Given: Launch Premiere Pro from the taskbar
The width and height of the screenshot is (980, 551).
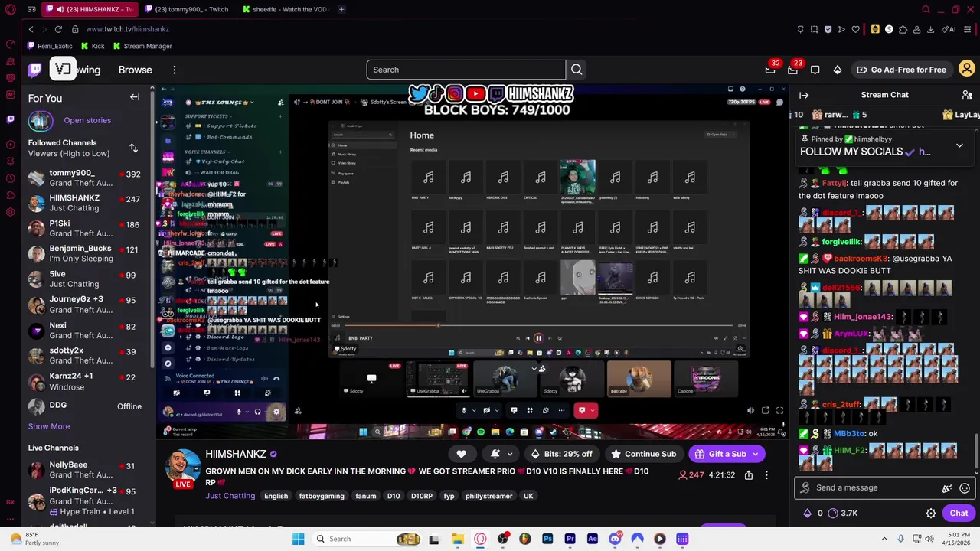Looking at the screenshot, I should point(570,539).
